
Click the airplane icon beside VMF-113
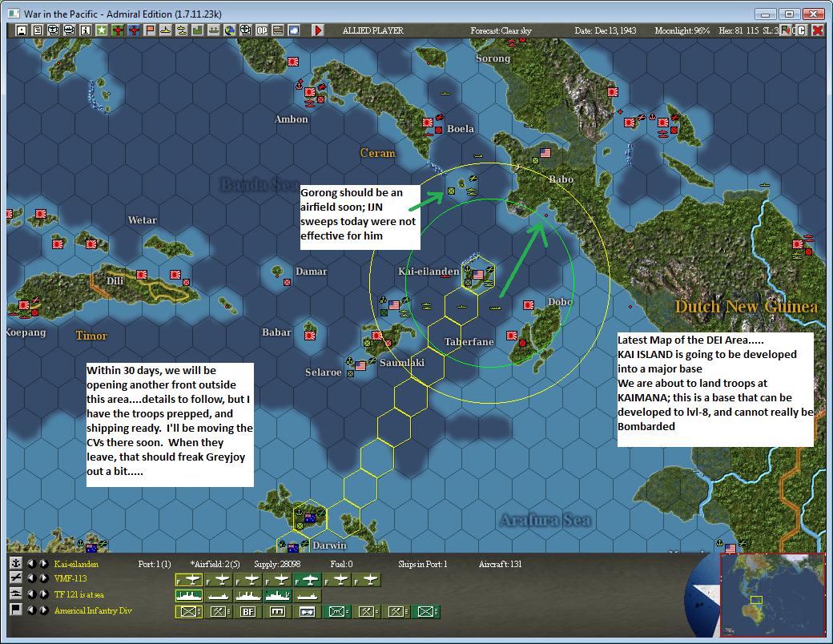tap(16, 578)
